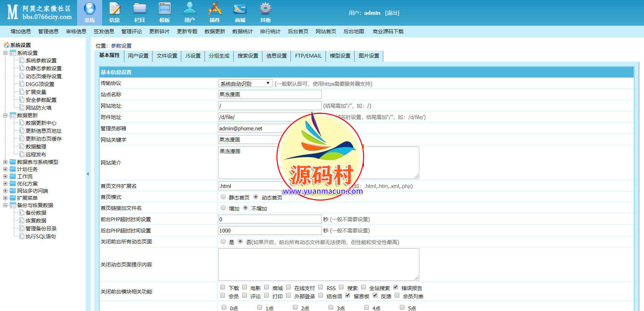Viewport: 644px width, 311px height.
Task: Click the 退出 logout link
Action: pos(392,13)
